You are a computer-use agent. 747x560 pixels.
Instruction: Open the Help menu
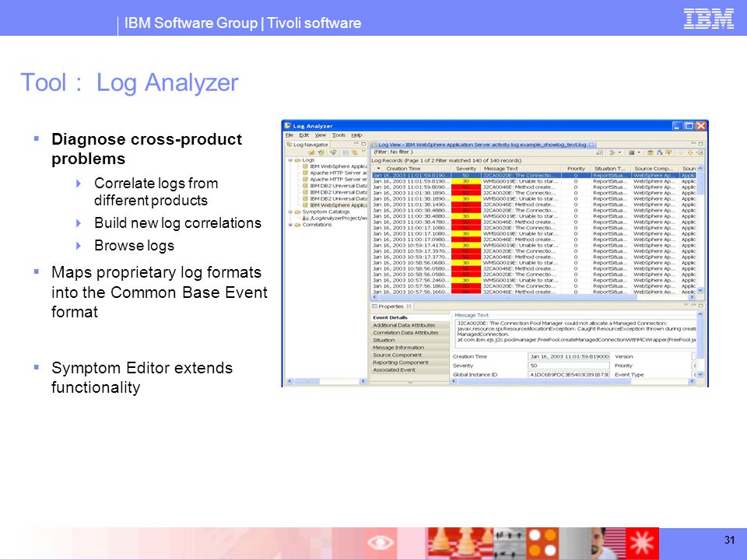point(356,135)
